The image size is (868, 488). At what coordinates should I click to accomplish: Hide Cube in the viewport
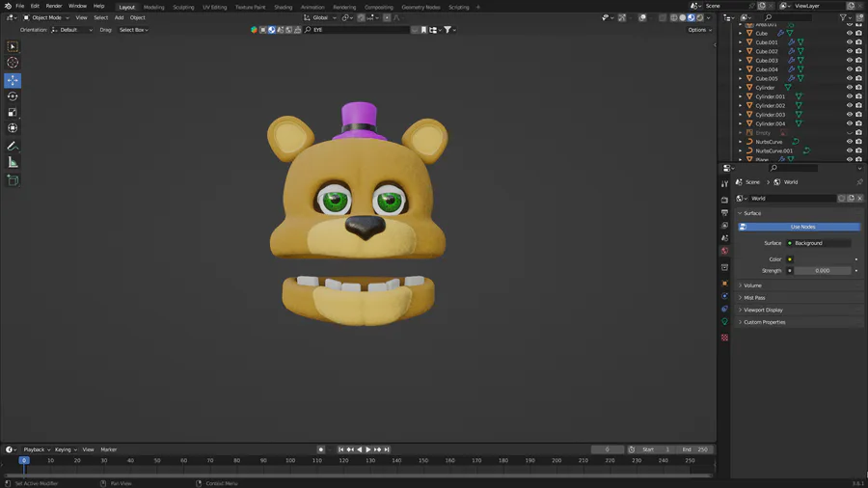[849, 33]
